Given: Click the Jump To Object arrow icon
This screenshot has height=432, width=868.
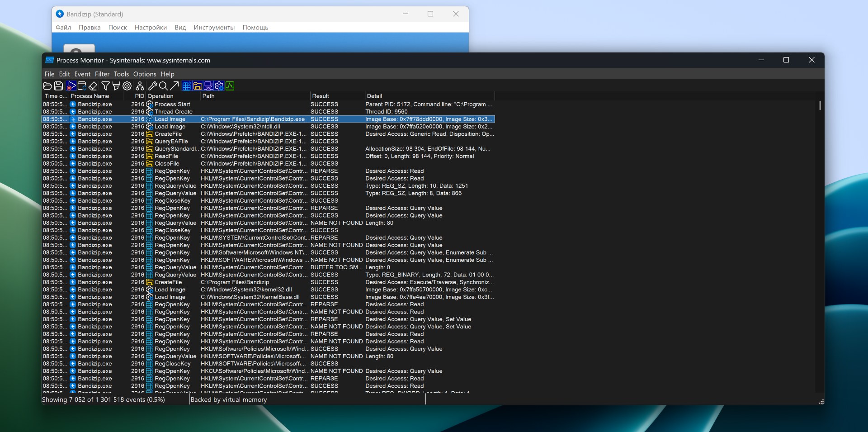Looking at the screenshot, I should (x=174, y=86).
